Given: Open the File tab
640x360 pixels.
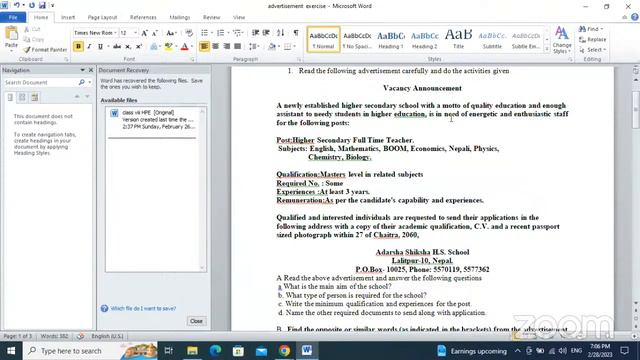Looking at the screenshot, I should point(13,17).
